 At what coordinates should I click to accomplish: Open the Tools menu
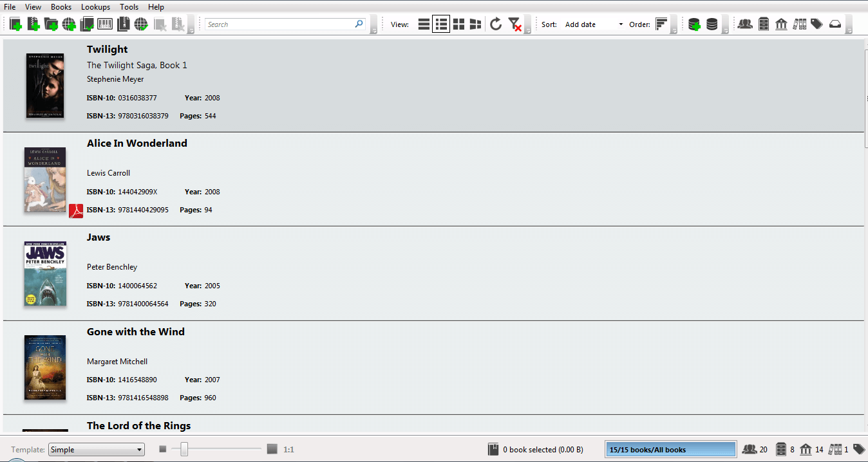click(x=129, y=7)
